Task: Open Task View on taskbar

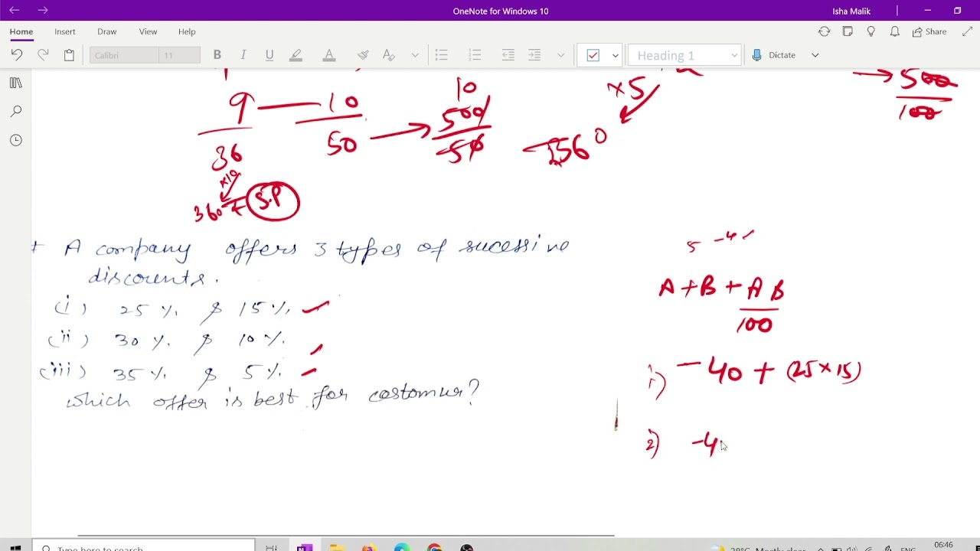Action: (271, 547)
